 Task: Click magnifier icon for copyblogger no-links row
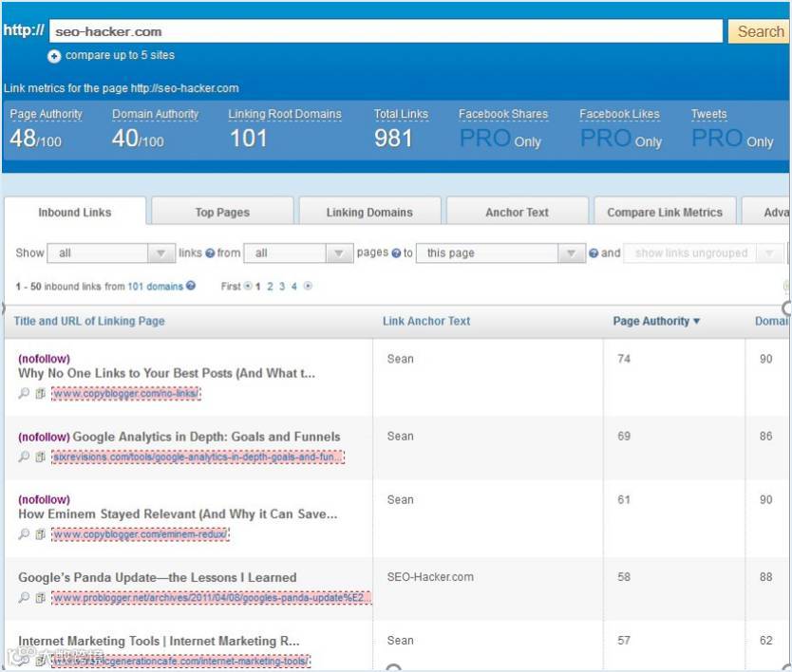(x=24, y=393)
